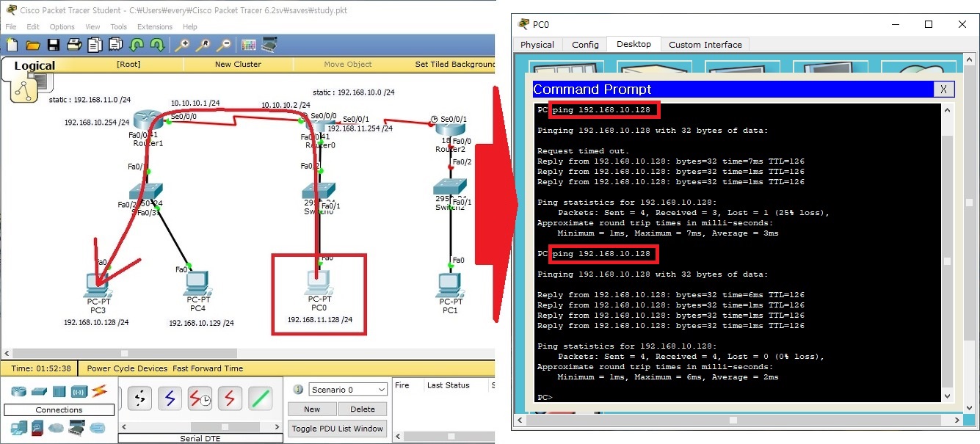Select the Custom Made Devices category icon

click(76, 427)
